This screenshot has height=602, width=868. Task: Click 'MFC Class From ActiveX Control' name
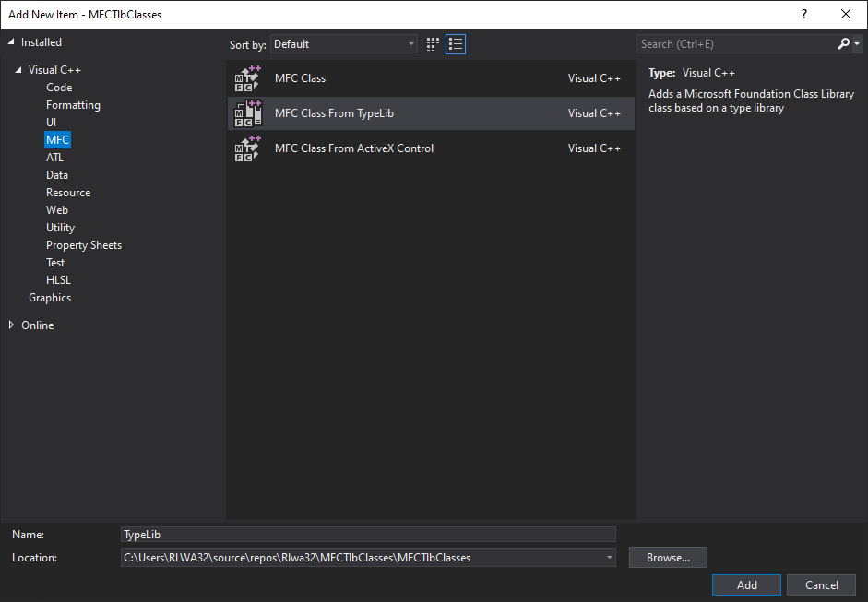pyautogui.click(x=354, y=148)
